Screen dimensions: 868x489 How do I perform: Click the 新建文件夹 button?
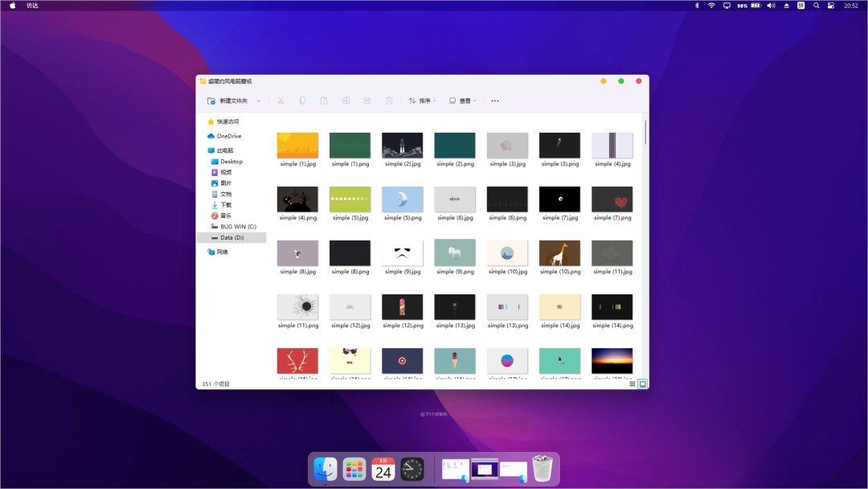point(228,101)
